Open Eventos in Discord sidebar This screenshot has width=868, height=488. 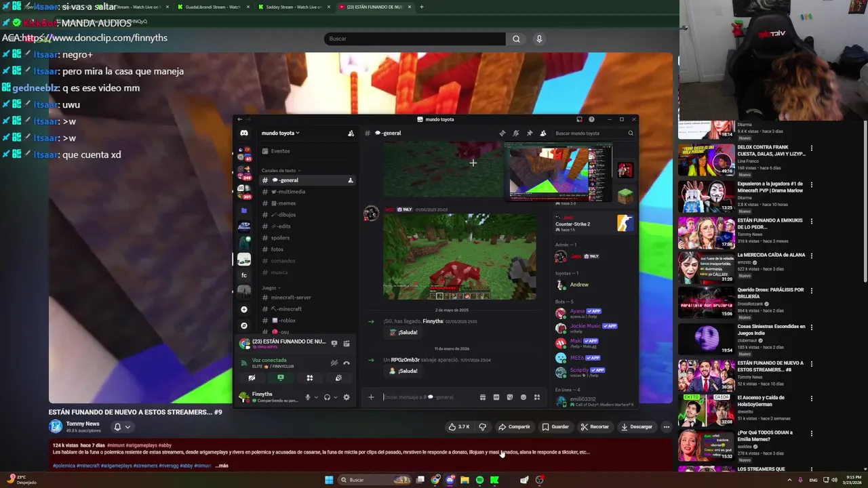308,151
